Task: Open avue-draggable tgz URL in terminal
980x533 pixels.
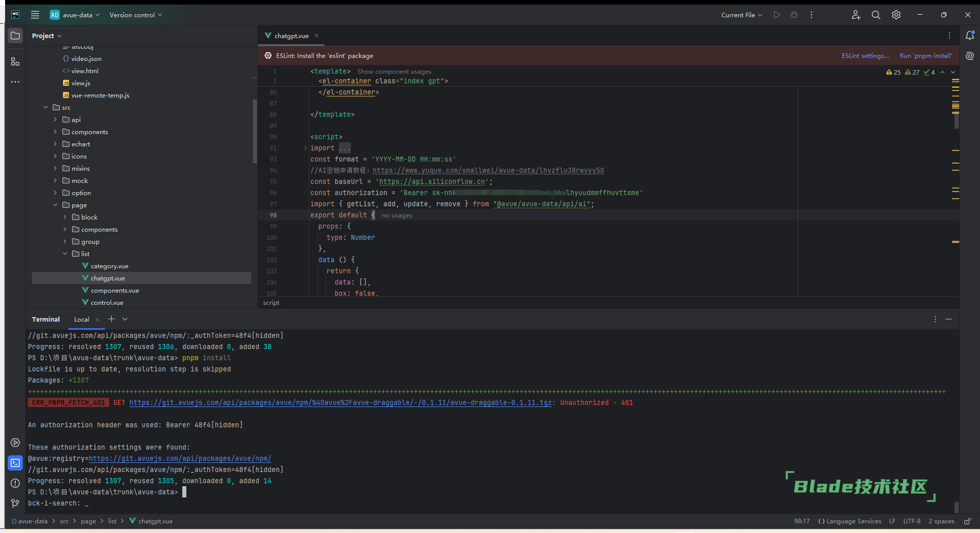Action: pos(340,402)
